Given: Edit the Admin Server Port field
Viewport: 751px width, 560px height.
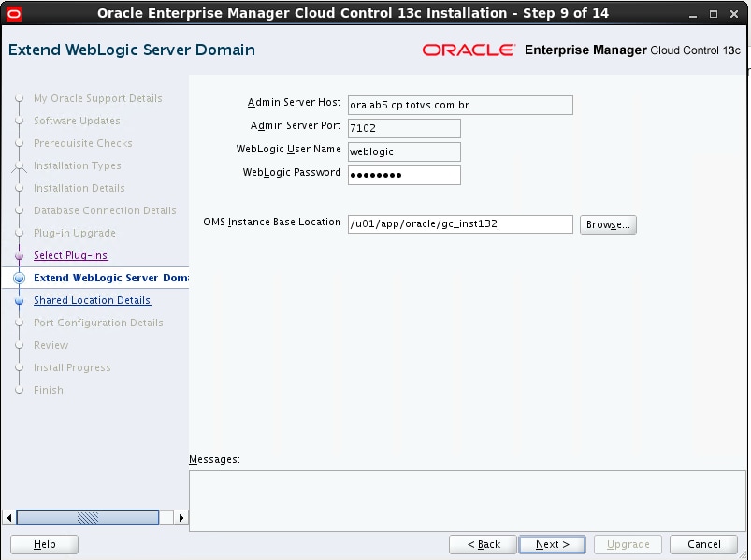Looking at the screenshot, I should pyautogui.click(x=404, y=128).
